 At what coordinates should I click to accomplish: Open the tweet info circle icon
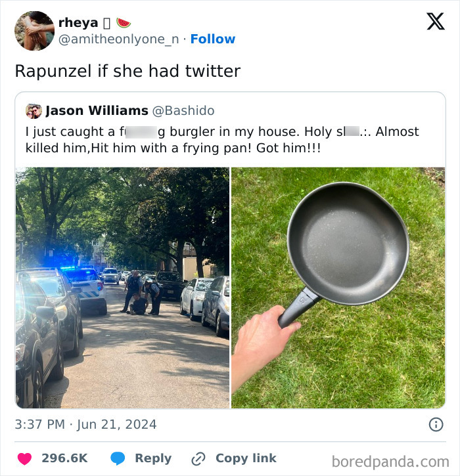pyautogui.click(x=436, y=424)
